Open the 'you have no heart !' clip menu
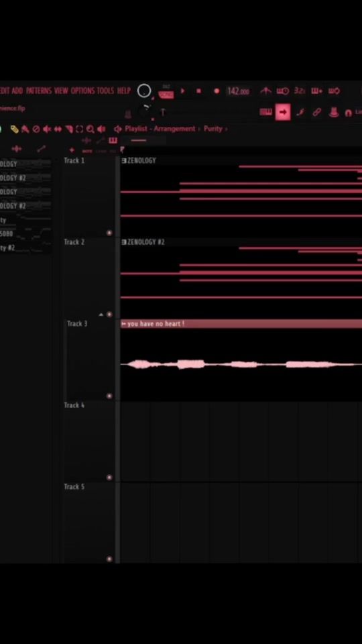362x644 pixels. point(123,324)
